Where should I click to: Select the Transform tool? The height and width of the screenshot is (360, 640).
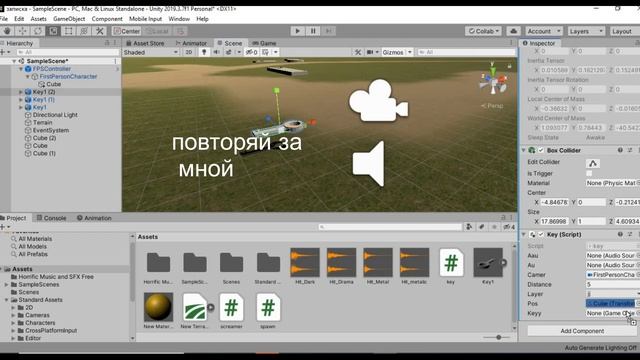[x=84, y=31]
